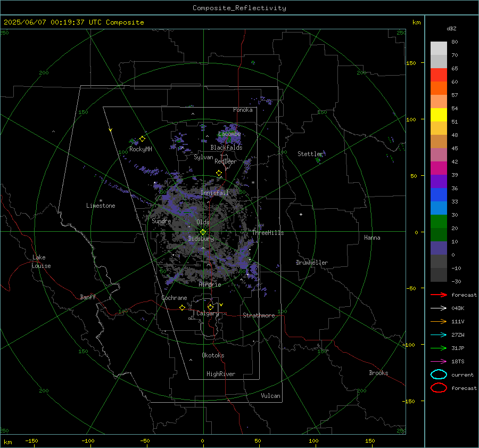Click the Innisfail city label
The height and width of the screenshot is (448, 479).
(x=214, y=193)
